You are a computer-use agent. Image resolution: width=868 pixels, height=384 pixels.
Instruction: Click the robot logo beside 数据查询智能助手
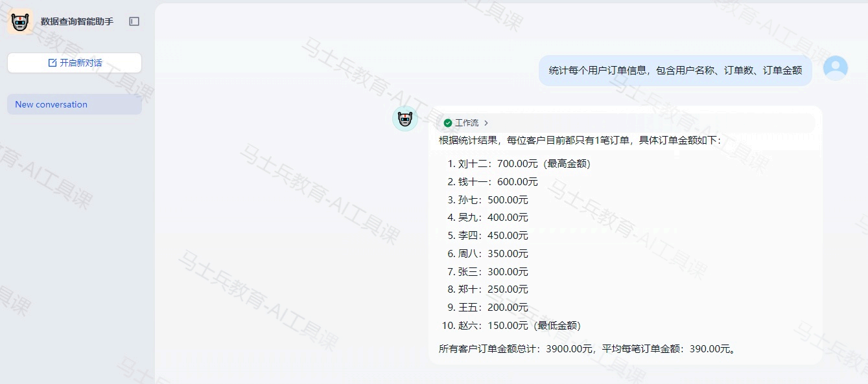pyautogui.click(x=21, y=21)
